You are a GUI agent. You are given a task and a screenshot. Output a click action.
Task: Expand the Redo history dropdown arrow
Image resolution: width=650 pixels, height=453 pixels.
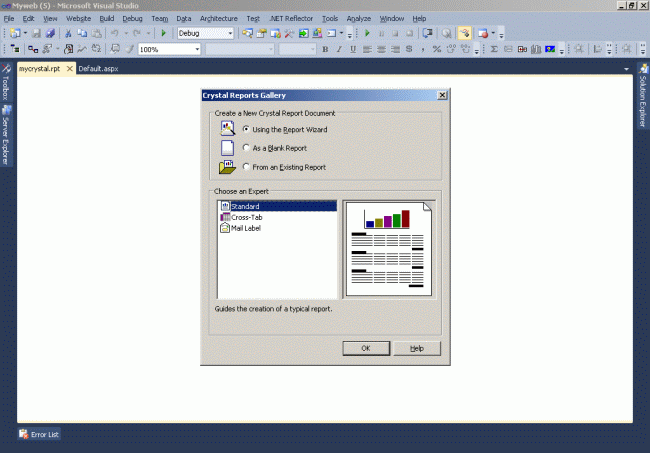point(148,33)
